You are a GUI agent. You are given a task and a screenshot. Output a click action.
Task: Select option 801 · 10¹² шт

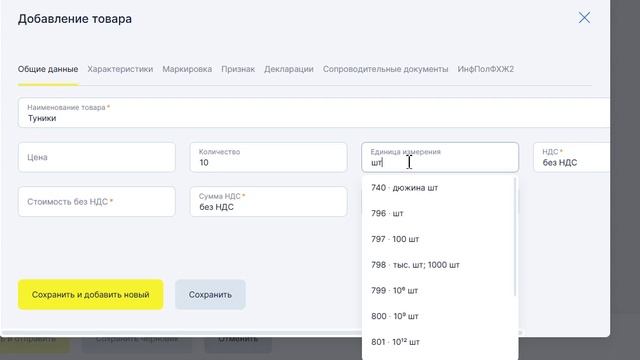(x=438, y=342)
